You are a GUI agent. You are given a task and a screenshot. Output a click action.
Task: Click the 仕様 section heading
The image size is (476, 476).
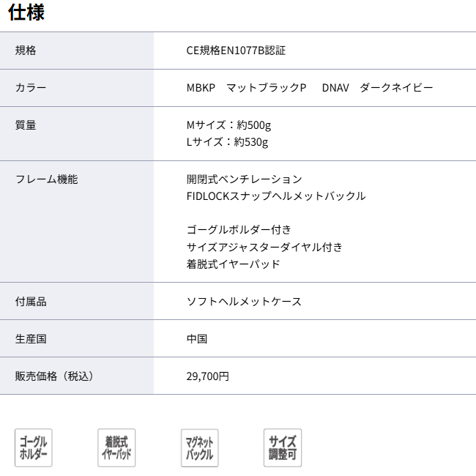pos(26,12)
